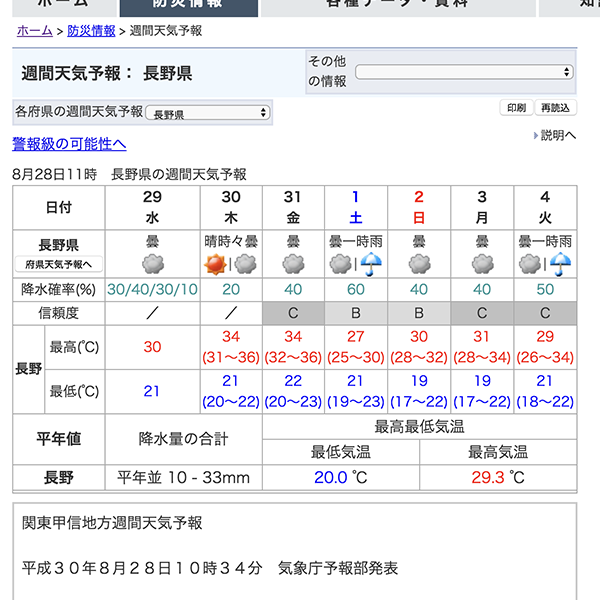600x600 pixels.
Task: Click the 曇一時雨 text for Saturday
Action: [x=356, y=241]
